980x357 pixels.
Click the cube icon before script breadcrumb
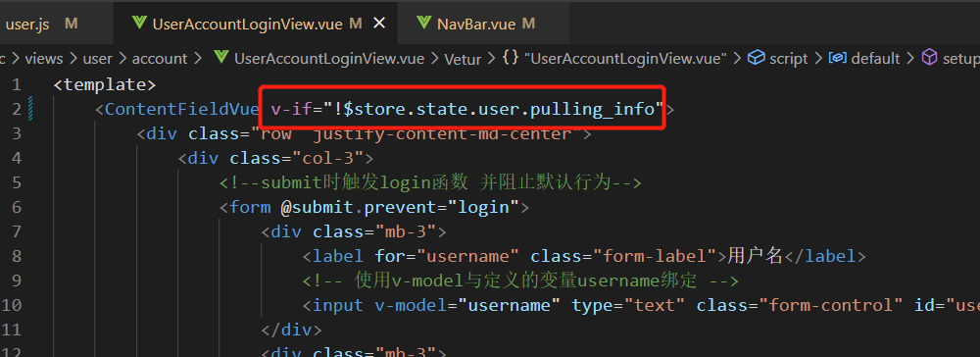[x=757, y=58]
